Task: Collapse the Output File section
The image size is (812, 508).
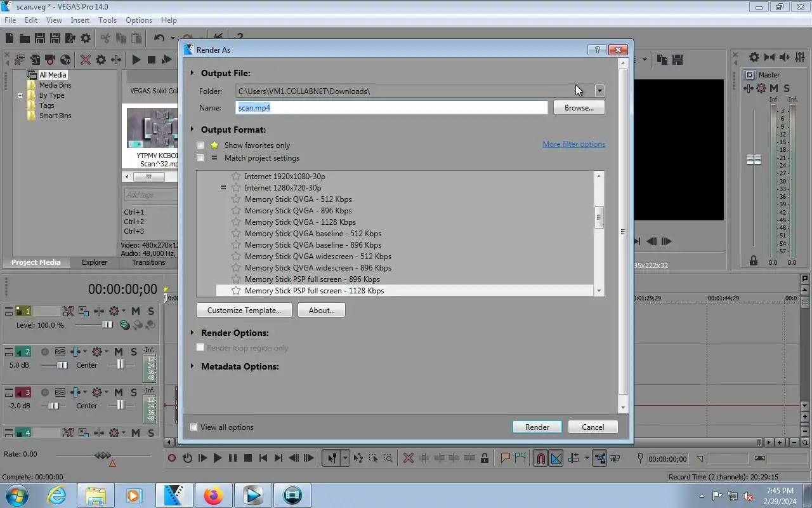Action: click(192, 73)
